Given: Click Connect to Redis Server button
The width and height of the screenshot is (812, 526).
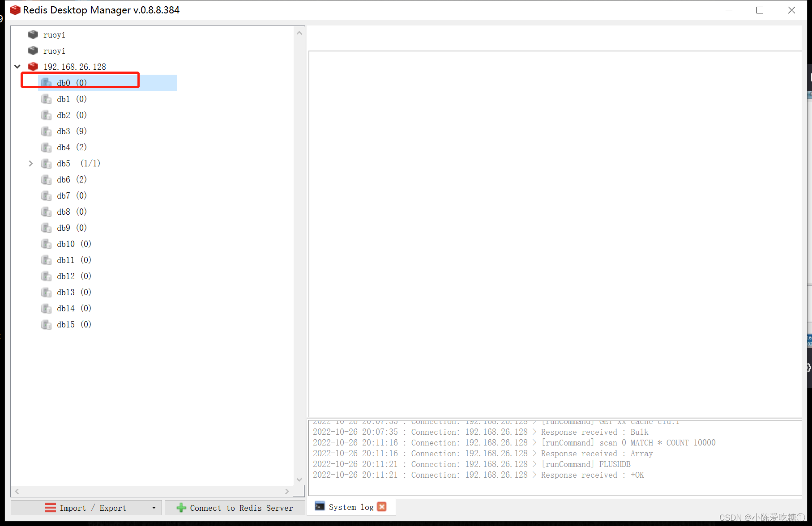Looking at the screenshot, I should pos(235,508).
